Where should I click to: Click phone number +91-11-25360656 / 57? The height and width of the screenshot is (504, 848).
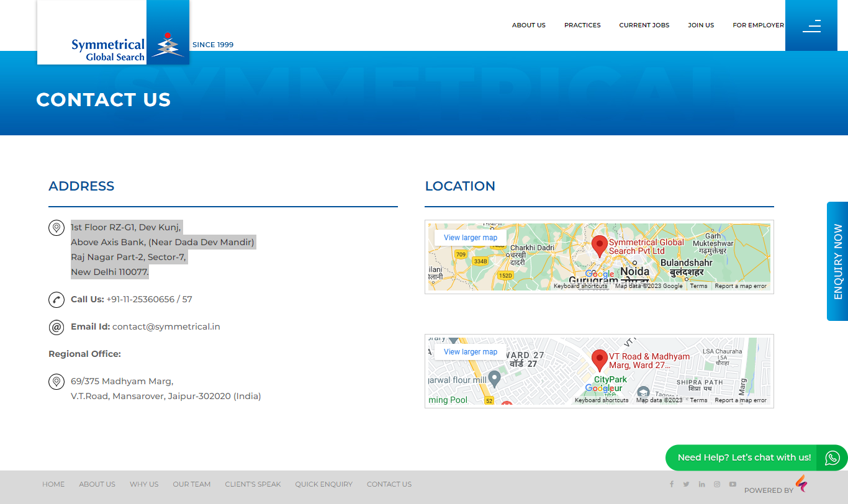coord(150,299)
